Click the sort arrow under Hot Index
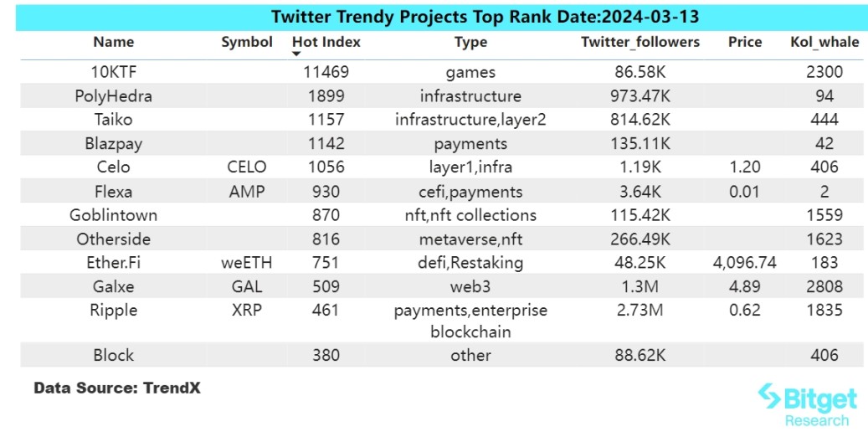The height and width of the screenshot is (437, 868). coord(296,54)
